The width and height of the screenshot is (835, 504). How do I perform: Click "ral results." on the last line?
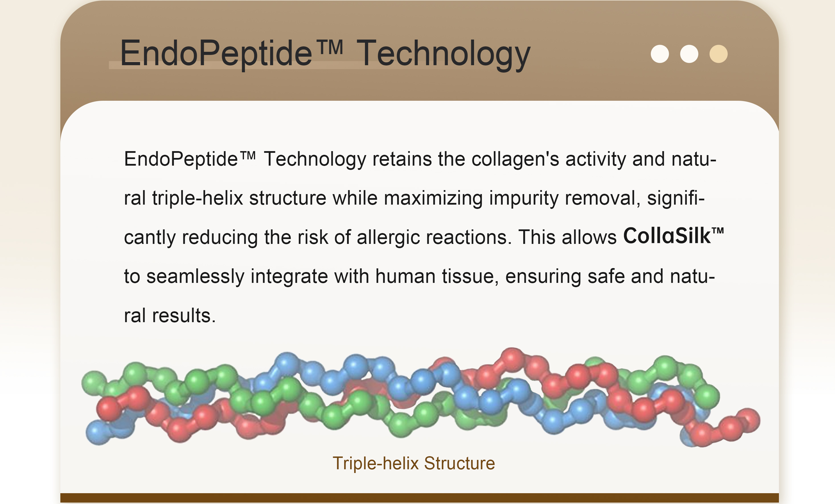coord(170,315)
